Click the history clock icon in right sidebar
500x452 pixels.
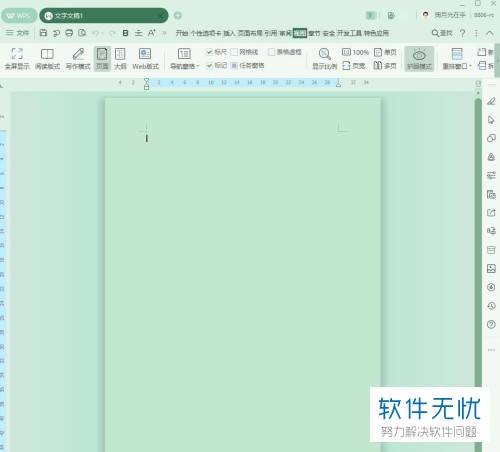[491, 306]
